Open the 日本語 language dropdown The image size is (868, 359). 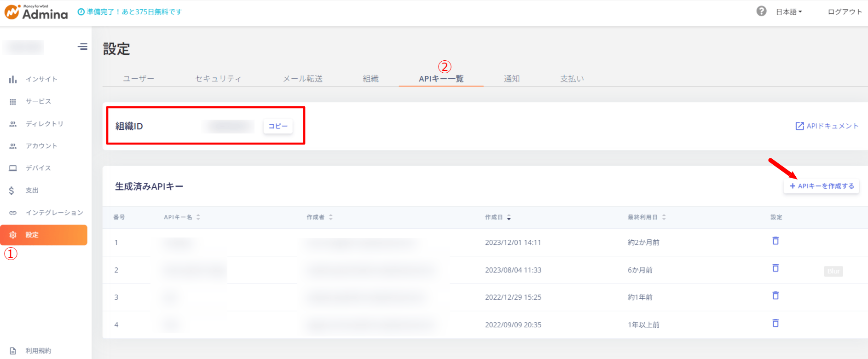789,12
